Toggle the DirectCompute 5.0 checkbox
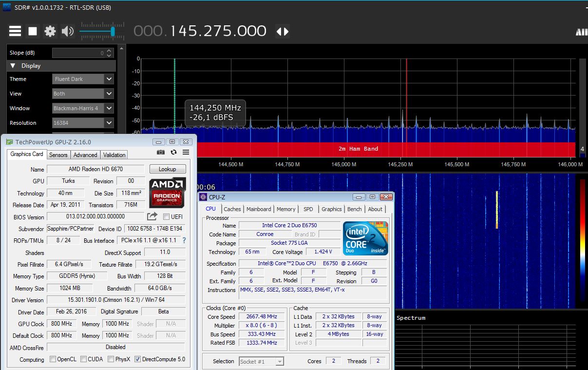This screenshot has width=588, height=370. tap(137, 359)
